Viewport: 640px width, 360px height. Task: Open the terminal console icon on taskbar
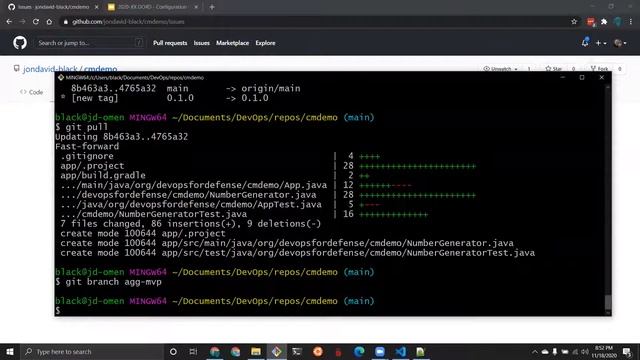pos(297,351)
